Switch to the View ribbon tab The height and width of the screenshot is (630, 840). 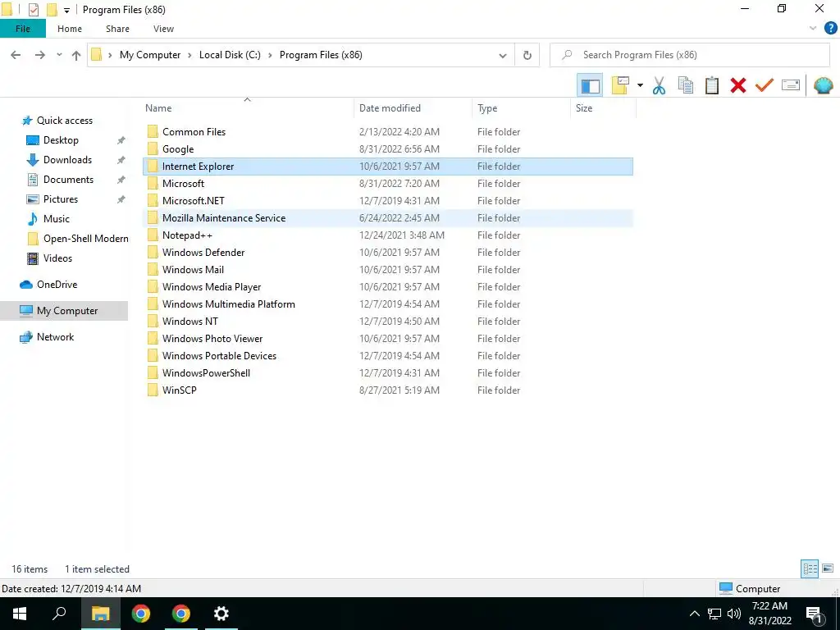(163, 29)
